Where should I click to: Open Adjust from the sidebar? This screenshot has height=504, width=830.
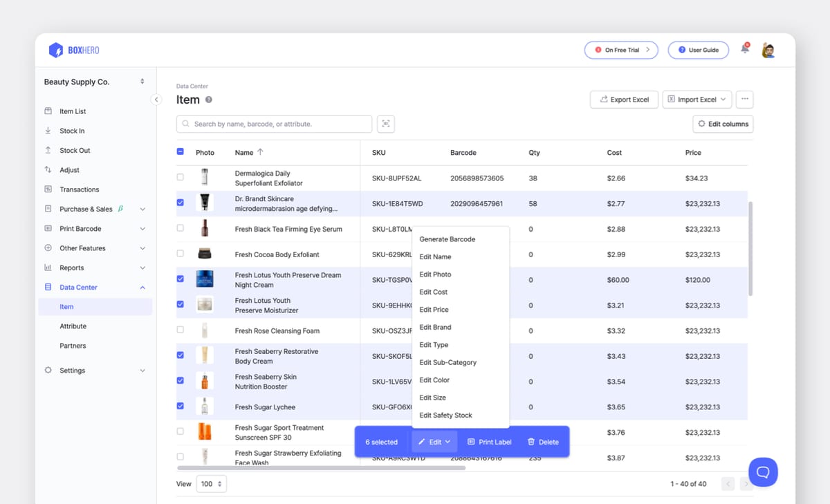(69, 169)
